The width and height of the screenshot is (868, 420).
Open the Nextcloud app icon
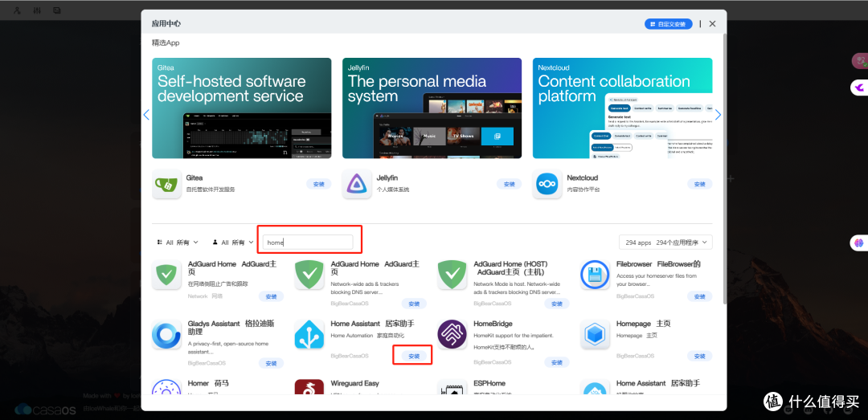[547, 184]
